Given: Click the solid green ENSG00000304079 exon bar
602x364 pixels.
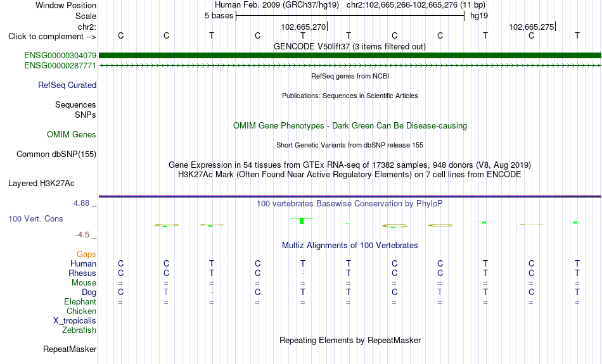Looking at the screenshot, I should (350, 56).
